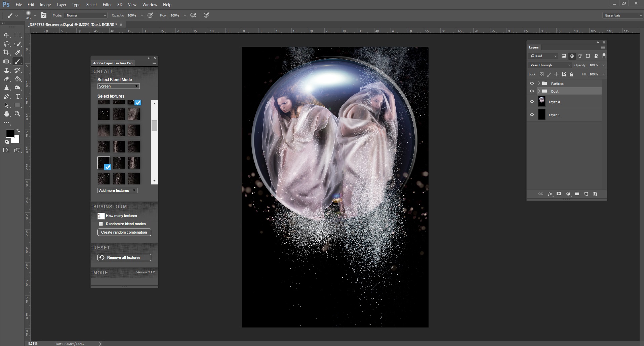Open the Pass Through blend mode dropdown
This screenshot has width=644, height=346.
coord(550,65)
